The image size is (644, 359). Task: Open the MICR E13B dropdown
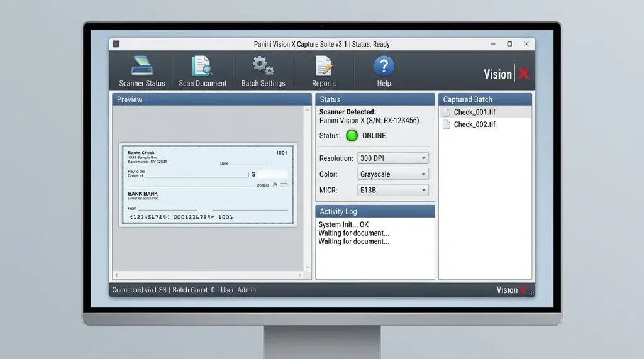393,190
